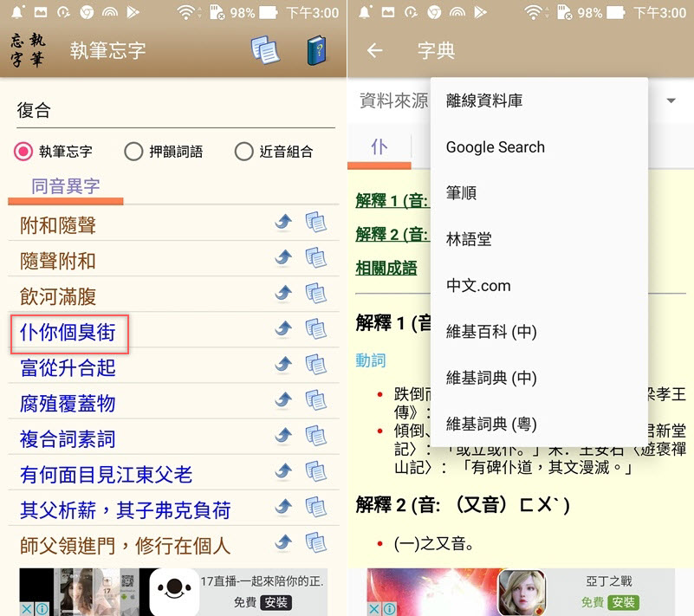The width and height of the screenshot is (694, 616).
Task: Tap the left status bar battery indicator
Action: coord(269,12)
